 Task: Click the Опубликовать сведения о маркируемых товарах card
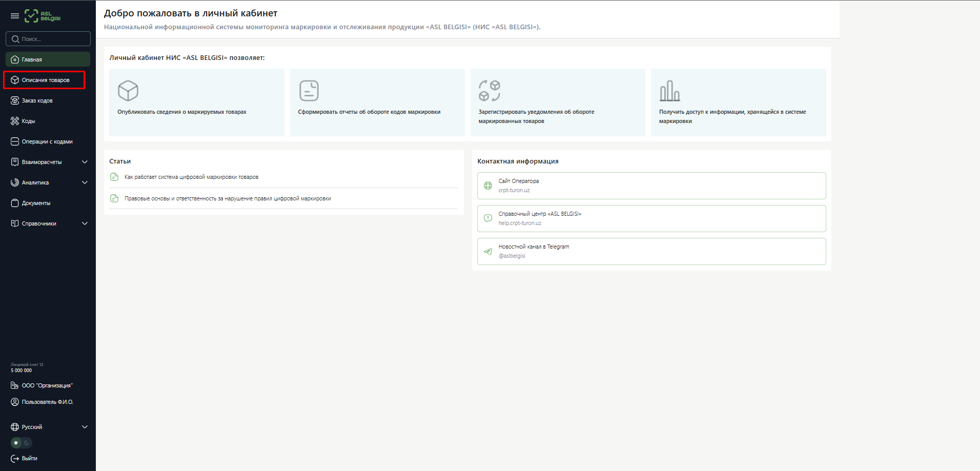[x=197, y=103]
